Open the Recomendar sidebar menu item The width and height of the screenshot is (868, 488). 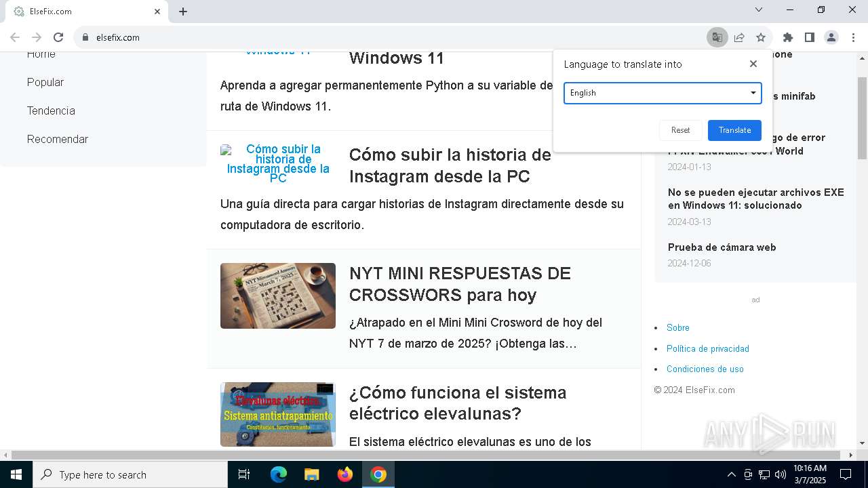pos(58,139)
